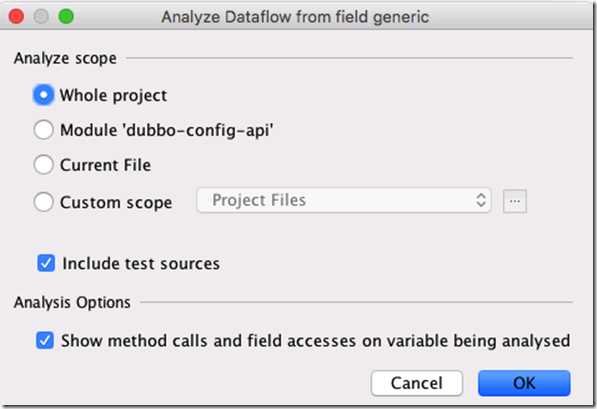Screen dimensions: 597x409
Task: Click the Analyze scope section header
Action: point(65,58)
